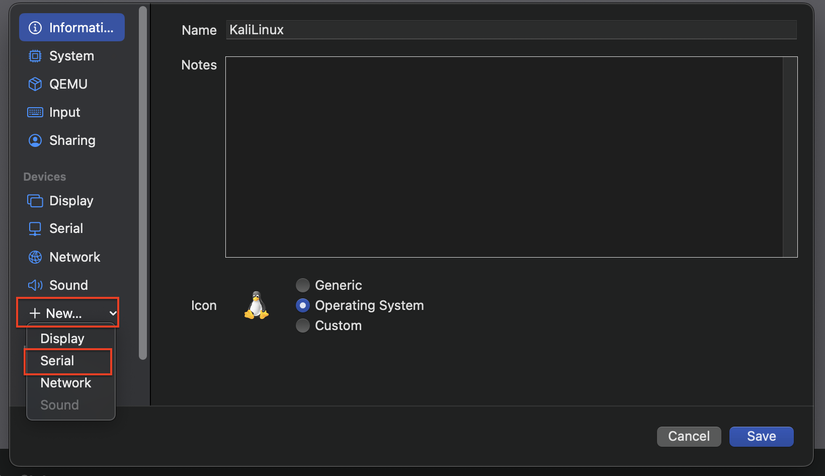Image resolution: width=825 pixels, height=476 pixels.
Task: Open the Information settings icon
Action: tap(35, 28)
